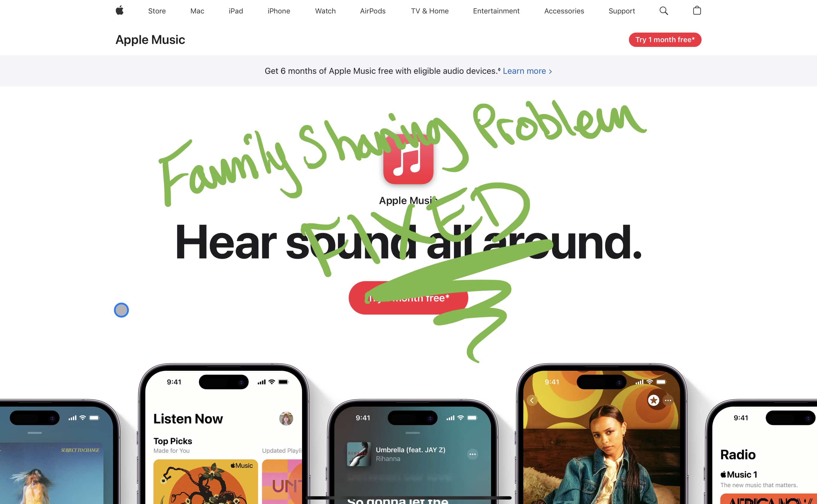Image resolution: width=817 pixels, height=504 pixels.
Task: Click the iPhone thumbnail showing Umbrella song
Action: (408, 455)
